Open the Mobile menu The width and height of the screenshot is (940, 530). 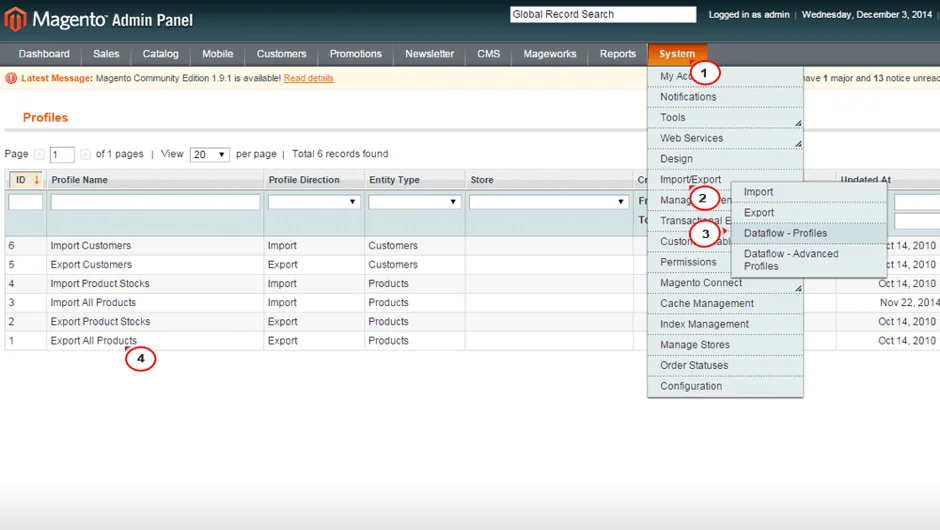pos(217,54)
